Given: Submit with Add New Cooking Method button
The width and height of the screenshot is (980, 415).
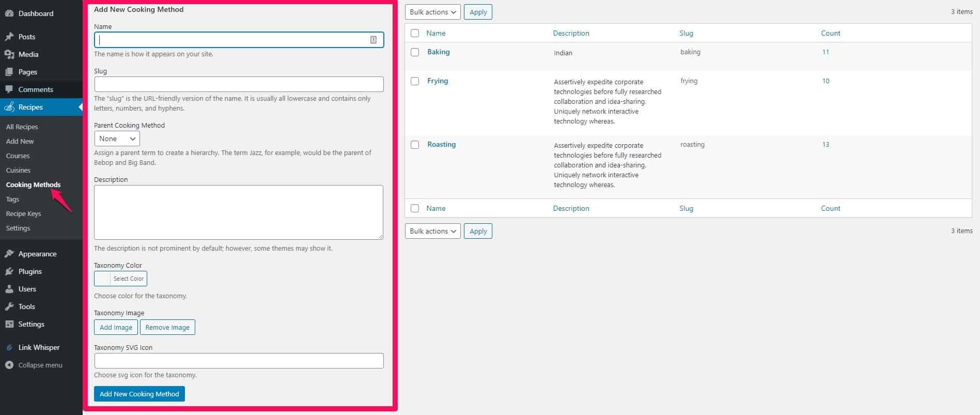Looking at the screenshot, I should [x=139, y=394].
